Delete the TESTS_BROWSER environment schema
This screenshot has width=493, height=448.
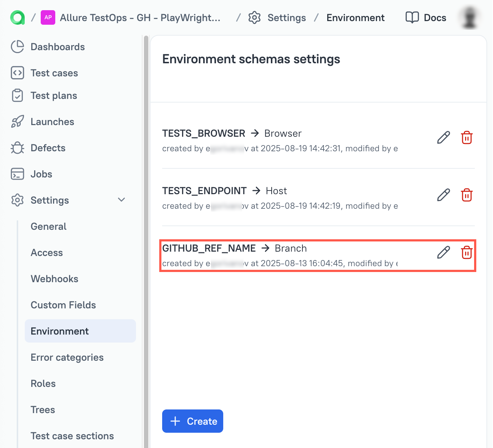coord(467,137)
